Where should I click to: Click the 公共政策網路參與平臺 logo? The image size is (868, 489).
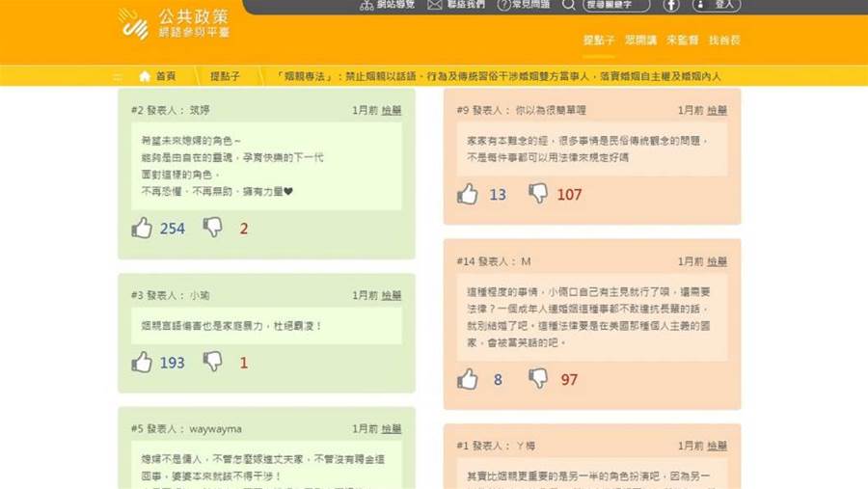coord(174,23)
